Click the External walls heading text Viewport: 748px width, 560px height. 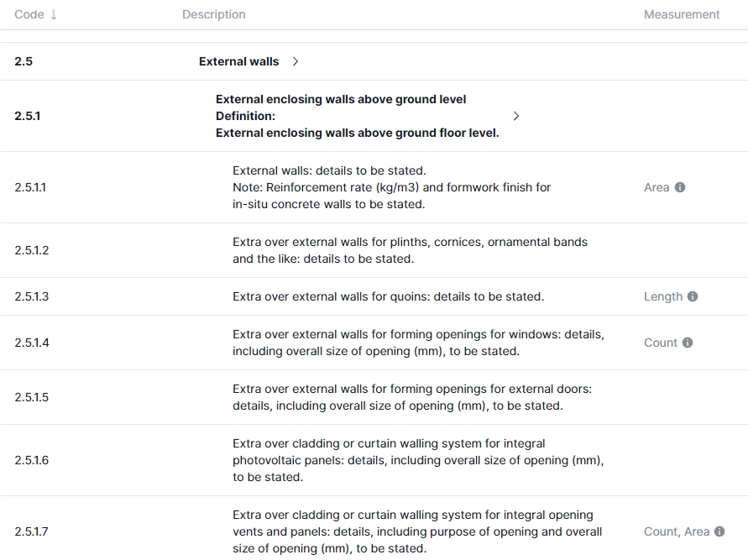(x=238, y=61)
